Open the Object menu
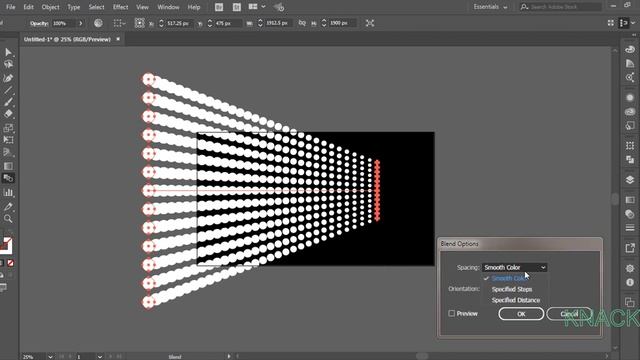The width and height of the screenshot is (640, 360). [x=51, y=7]
